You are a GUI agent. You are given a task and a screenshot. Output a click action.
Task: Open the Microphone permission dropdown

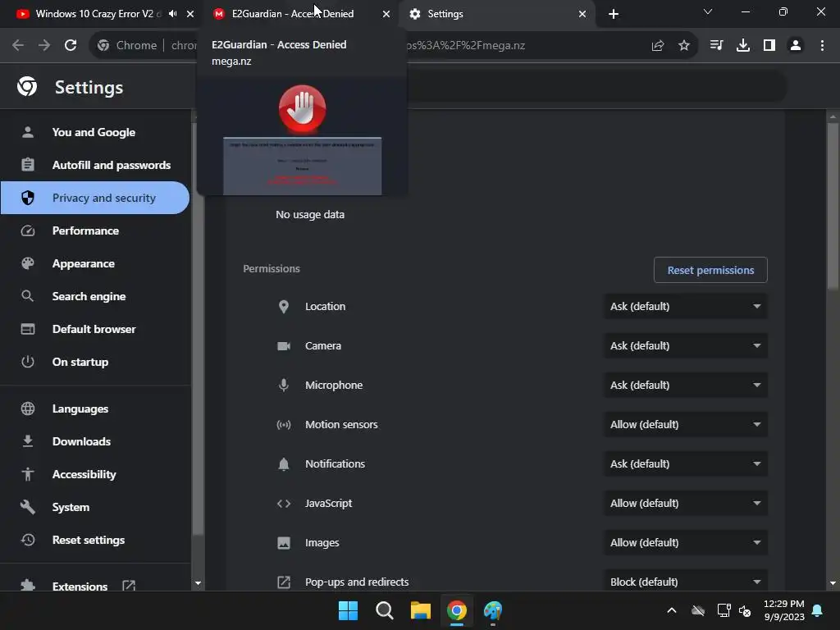686,386
